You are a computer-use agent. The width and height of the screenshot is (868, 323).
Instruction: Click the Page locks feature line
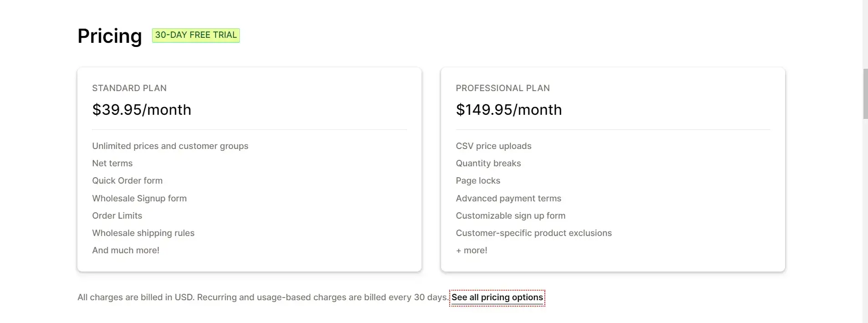coord(478,181)
